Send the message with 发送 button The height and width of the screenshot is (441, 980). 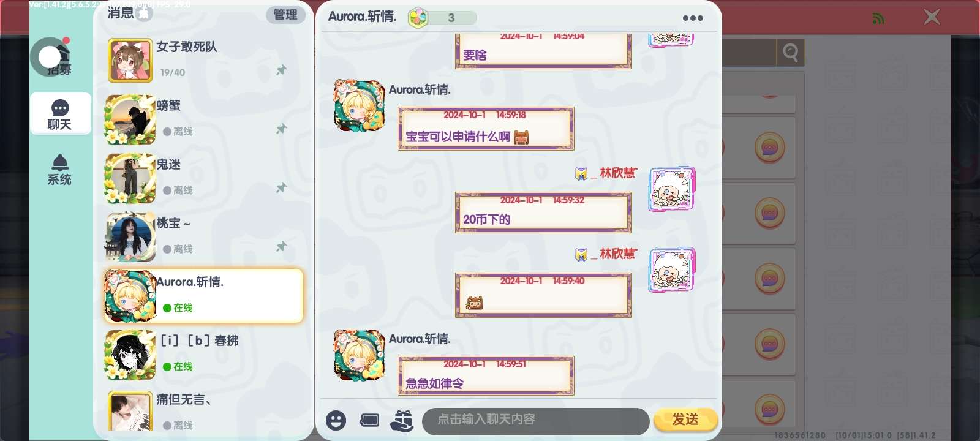[685, 420]
